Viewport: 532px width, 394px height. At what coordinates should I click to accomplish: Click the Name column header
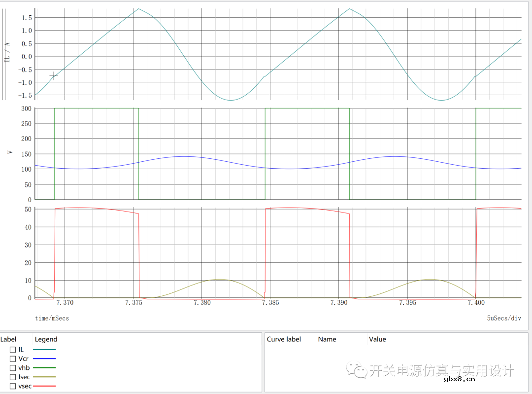327,339
